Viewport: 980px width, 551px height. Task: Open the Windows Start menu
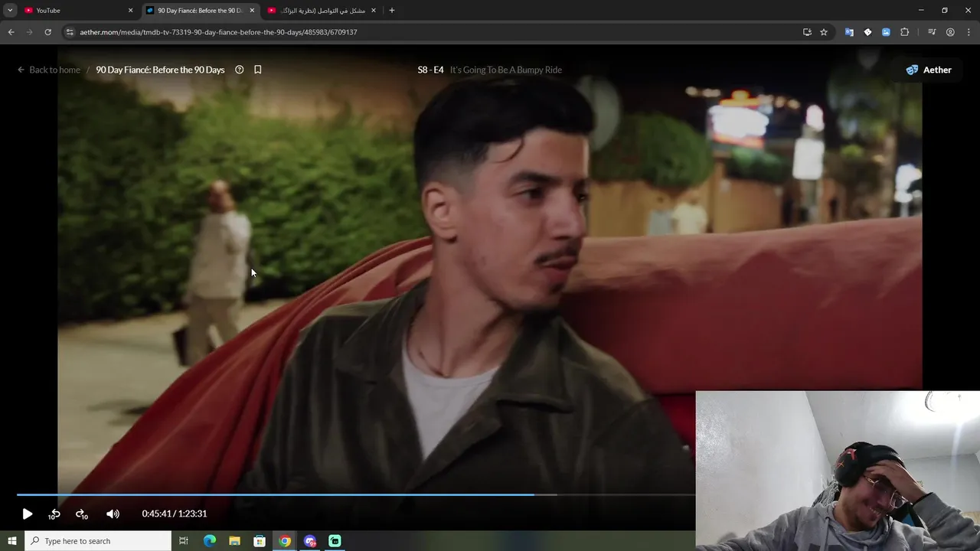click(11, 541)
